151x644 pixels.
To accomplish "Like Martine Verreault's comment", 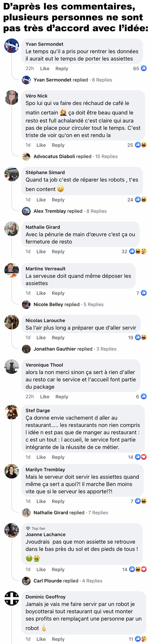I will [41, 293].
